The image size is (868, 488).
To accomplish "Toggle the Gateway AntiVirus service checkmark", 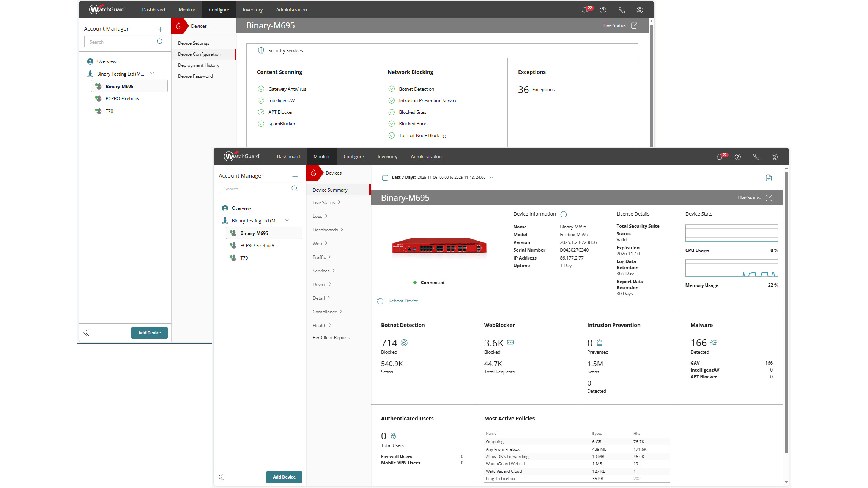I will coord(261,89).
